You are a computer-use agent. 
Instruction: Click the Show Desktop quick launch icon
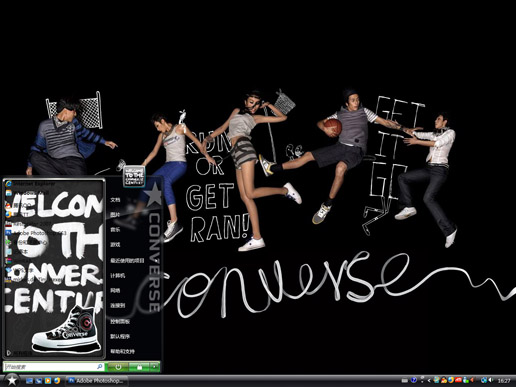(x=29, y=380)
